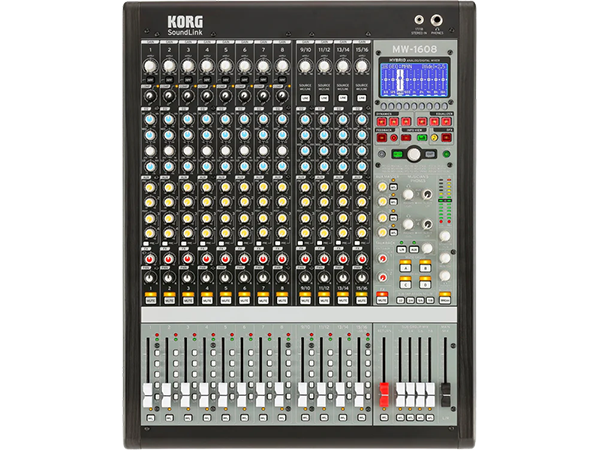Select mute group B button

(x=425, y=268)
